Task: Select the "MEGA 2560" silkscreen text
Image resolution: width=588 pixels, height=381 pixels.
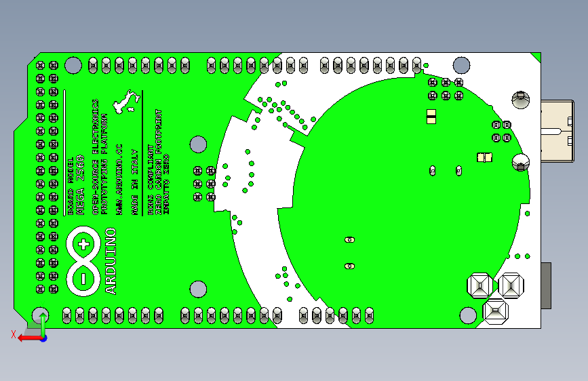Action: coord(80,185)
